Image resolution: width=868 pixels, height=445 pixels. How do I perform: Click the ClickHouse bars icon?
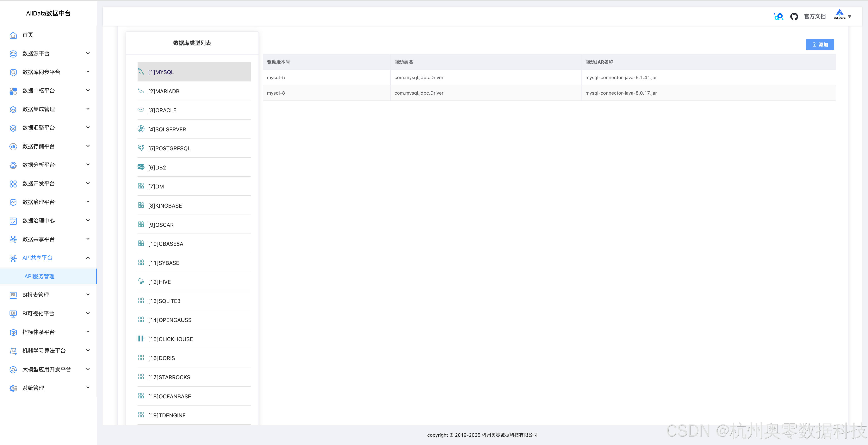[141, 339]
